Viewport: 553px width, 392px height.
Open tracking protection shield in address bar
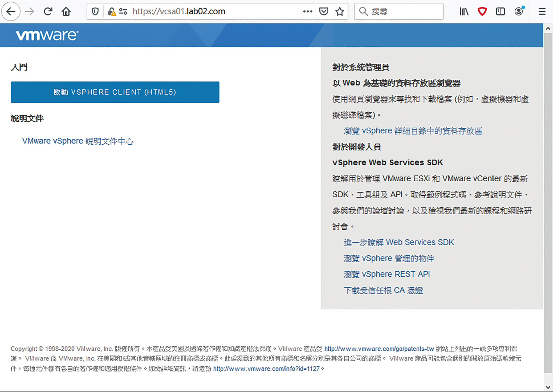coord(95,11)
